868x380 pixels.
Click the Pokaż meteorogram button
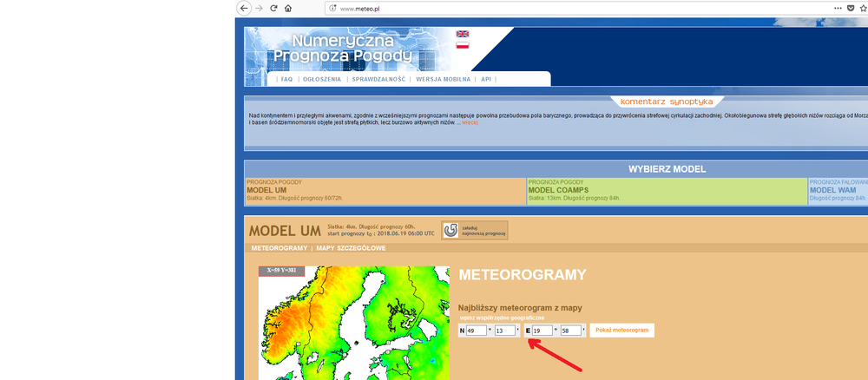point(621,331)
